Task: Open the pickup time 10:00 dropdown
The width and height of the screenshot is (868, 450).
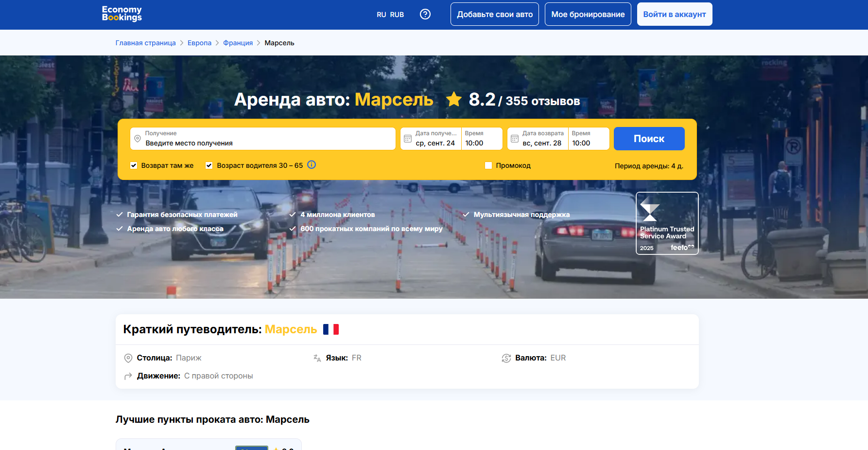Action: tap(481, 139)
